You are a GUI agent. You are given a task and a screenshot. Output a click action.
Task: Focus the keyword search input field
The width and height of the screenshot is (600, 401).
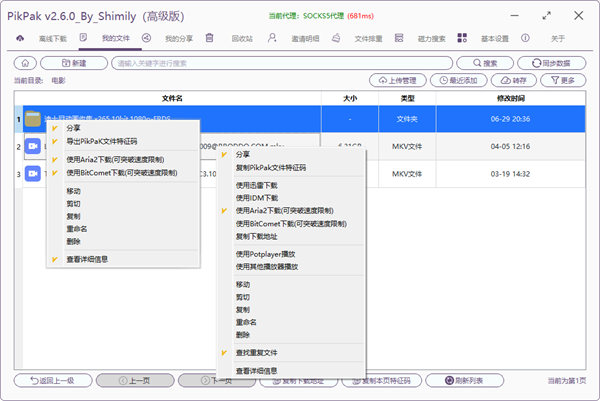(x=282, y=63)
